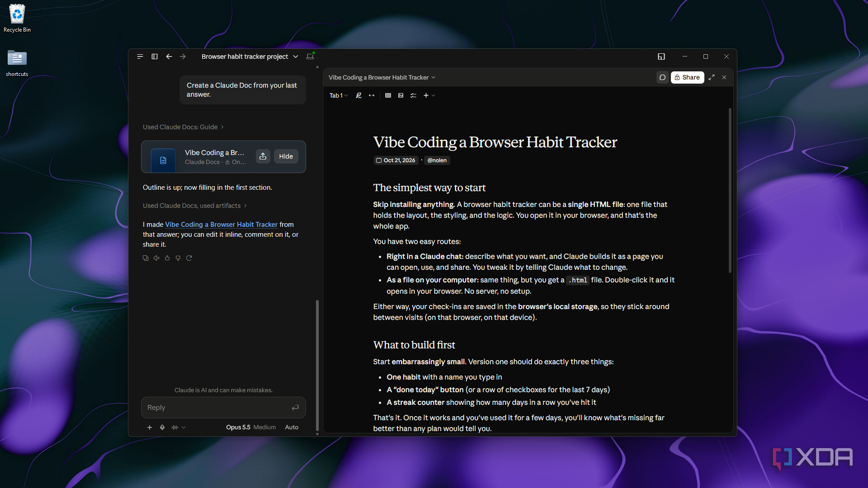Open comments with the speech bubble icon
The width and height of the screenshot is (868, 488).
pos(663,77)
